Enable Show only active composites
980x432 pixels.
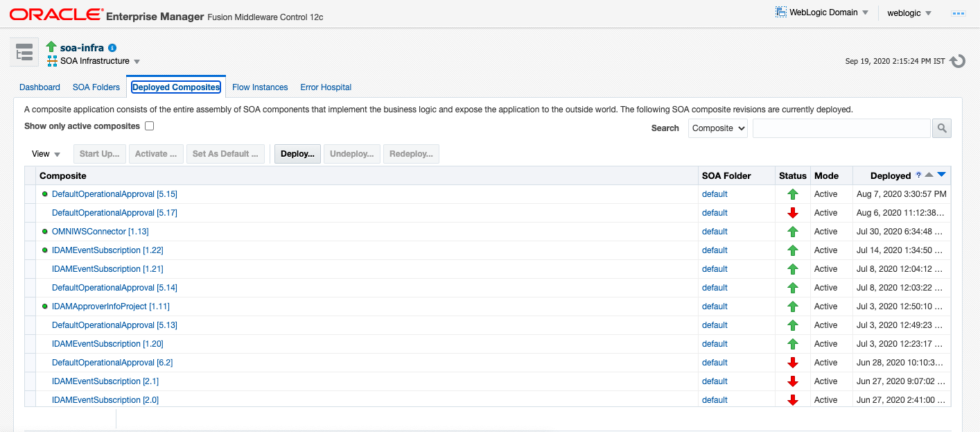coord(149,126)
